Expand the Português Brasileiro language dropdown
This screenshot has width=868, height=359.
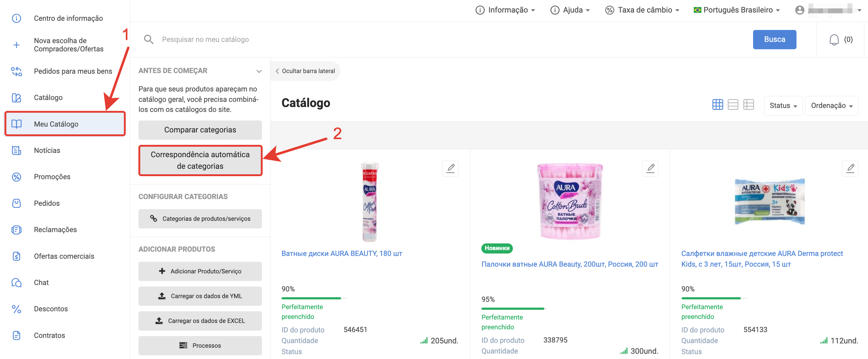coord(737,10)
